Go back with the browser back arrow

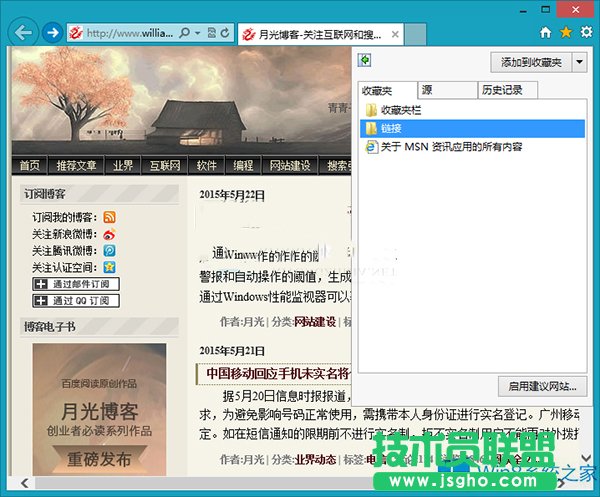tap(23, 33)
